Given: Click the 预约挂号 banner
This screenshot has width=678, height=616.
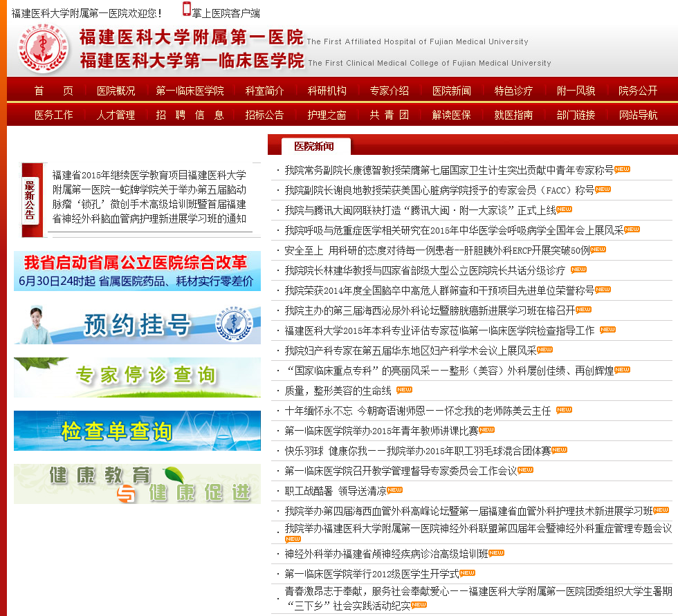Looking at the screenshot, I should click(x=137, y=324).
